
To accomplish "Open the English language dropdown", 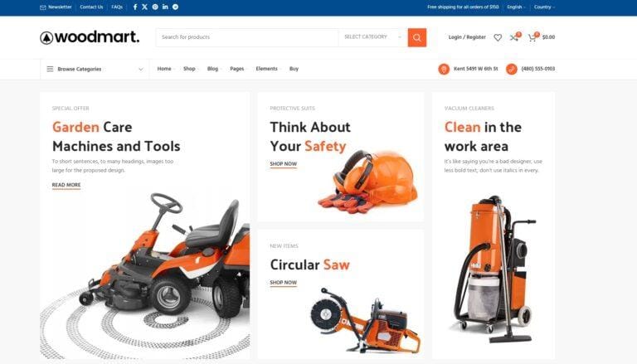I will 516,7.
